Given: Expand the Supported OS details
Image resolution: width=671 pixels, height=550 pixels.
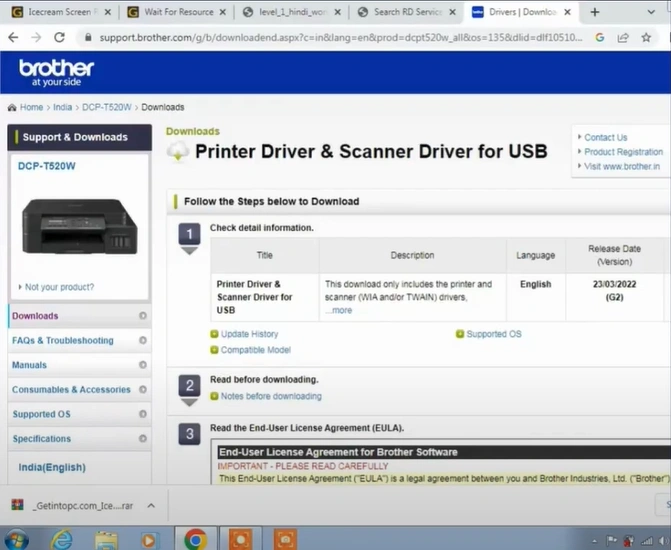Looking at the screenshot, I should 493,334.
